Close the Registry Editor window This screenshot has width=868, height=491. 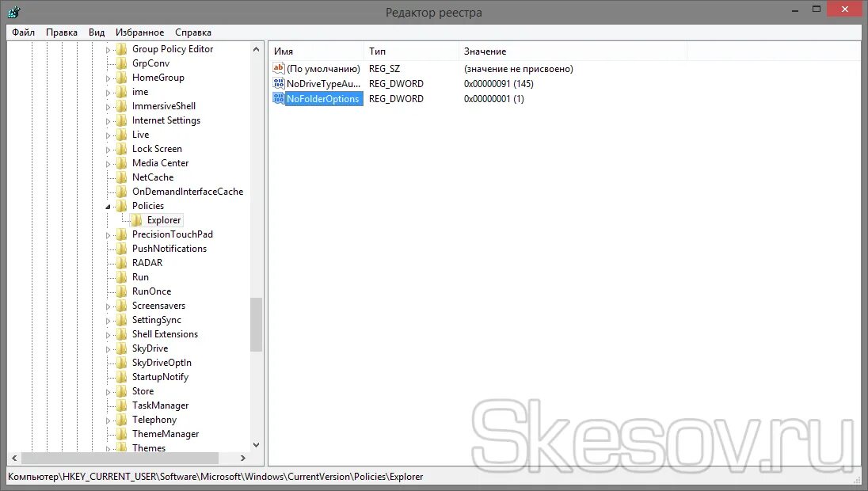845,9
